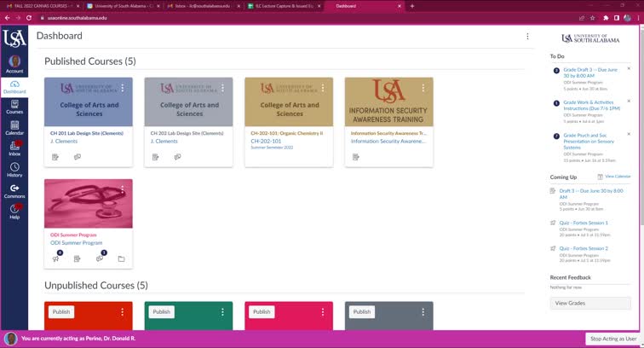The height and width of the screenshot is (348, 644).
Task: Open Commons from the sidebar
Action: coord(14,191)
